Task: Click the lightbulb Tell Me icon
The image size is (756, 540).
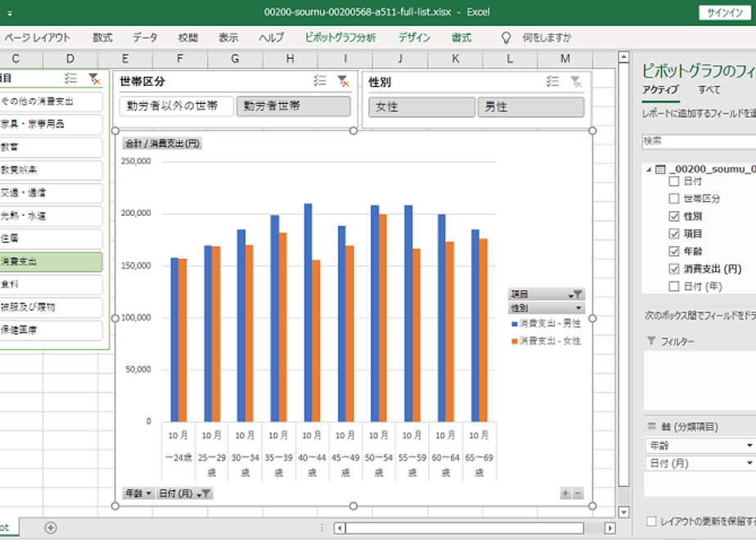Action: 506,38
